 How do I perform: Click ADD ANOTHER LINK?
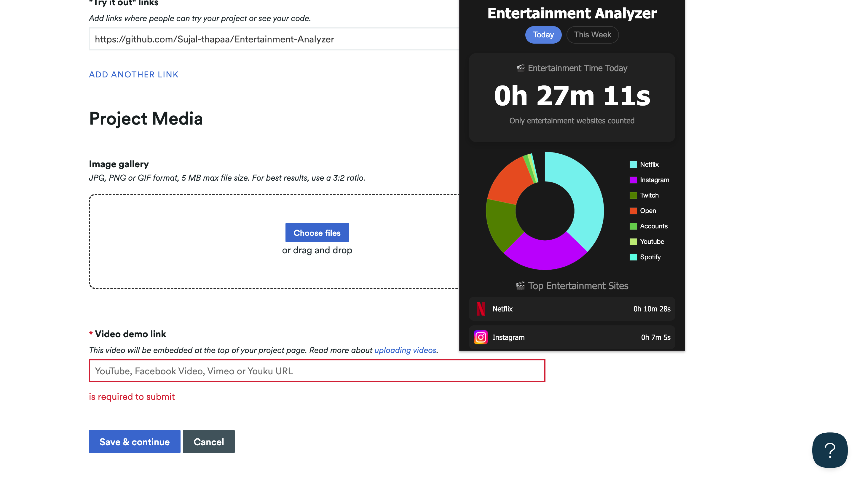[x=133, y=74]
